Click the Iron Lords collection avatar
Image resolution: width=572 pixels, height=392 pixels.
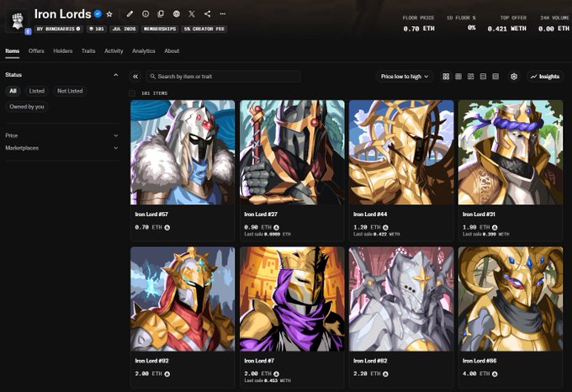(x=17, y=20)
